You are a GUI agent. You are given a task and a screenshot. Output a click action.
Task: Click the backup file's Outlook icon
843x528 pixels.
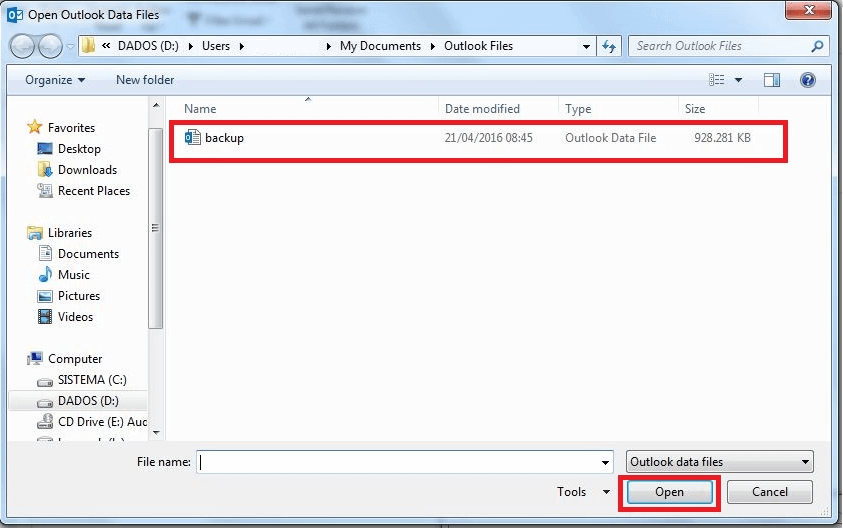coord(192,138)
